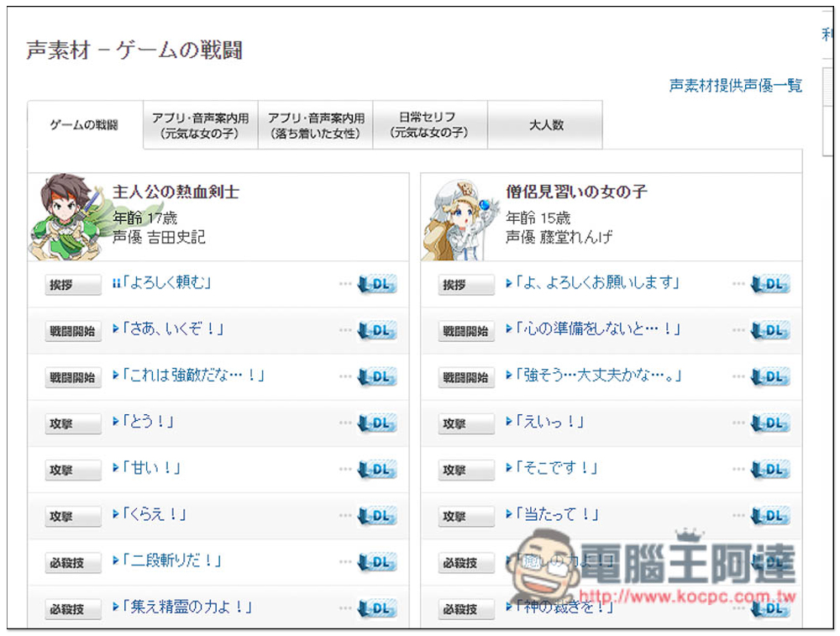The image size is (840, 636).
Task: Click DL icon for 「そこです！」
Action: point(770,470)
